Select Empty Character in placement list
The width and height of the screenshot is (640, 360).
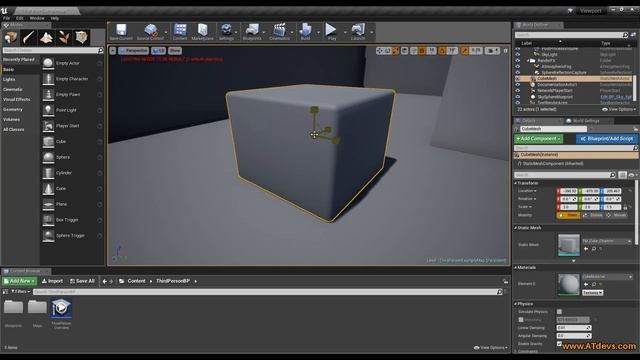tap(72, 79)
